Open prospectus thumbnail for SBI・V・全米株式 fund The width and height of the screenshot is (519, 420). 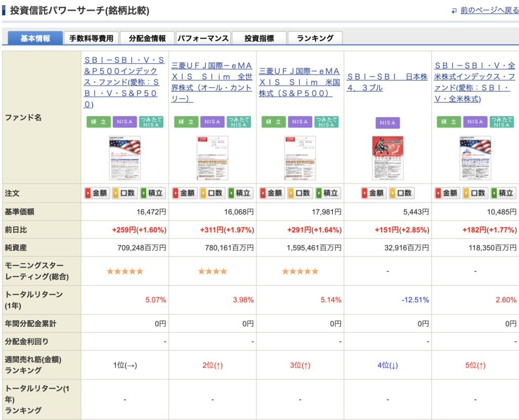coord(475,158)
